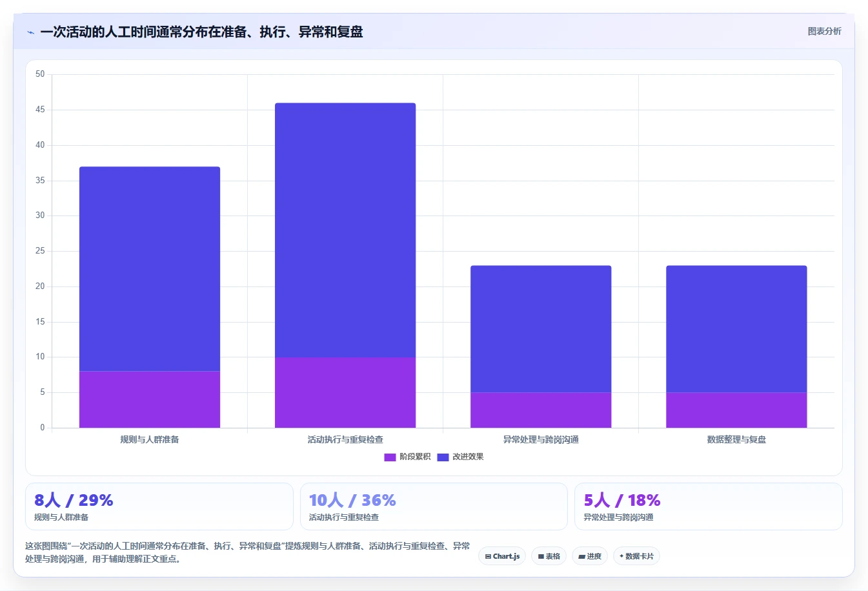Toggle the 改进效果 legend swatch
The height and width of the screenshot is (591, 868).
tap(443, 457)
